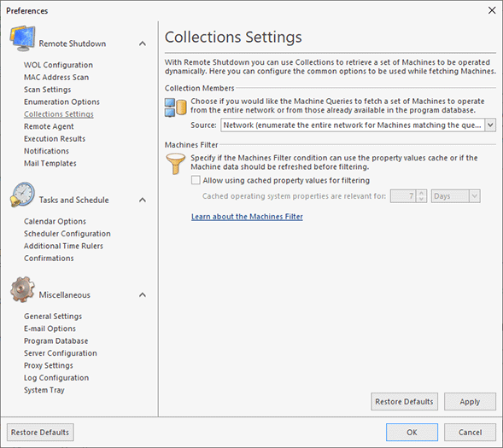This screenshot has height=448, width=503.
Task: Click the Tasks and Schedule clock icon
Action: point(22,195)
